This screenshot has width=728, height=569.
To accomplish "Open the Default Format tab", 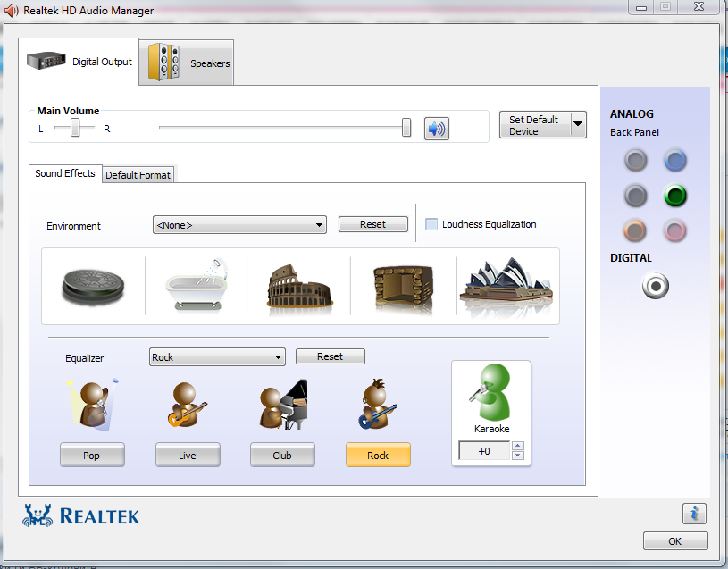I will [x=138, y=175].
